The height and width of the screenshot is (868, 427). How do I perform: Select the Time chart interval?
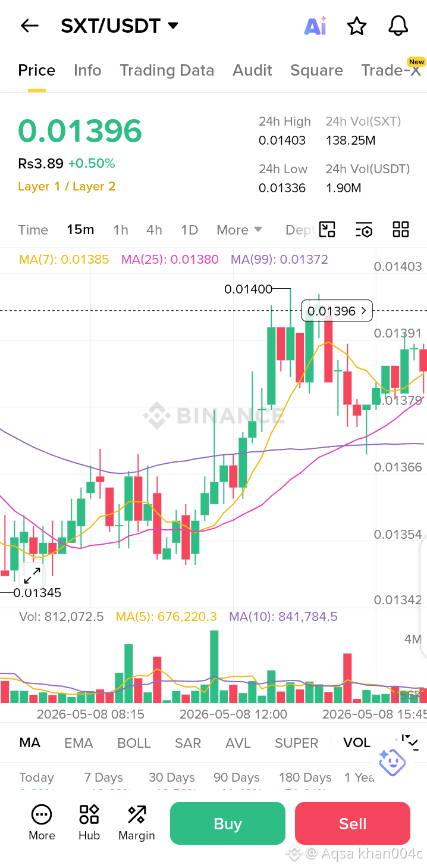point(33,230)
